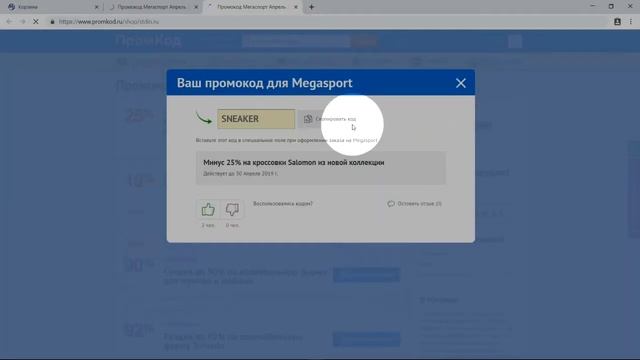The height and width of the screenshot is (360, 640).
Task: Switch to the second Промокод Мегаспорт tab
Action: click(152, 7)
